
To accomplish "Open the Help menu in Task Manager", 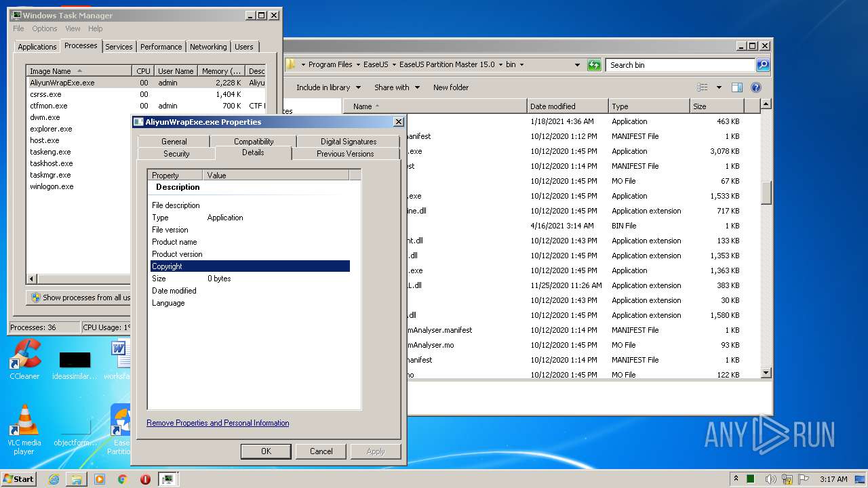I will 96,28.
